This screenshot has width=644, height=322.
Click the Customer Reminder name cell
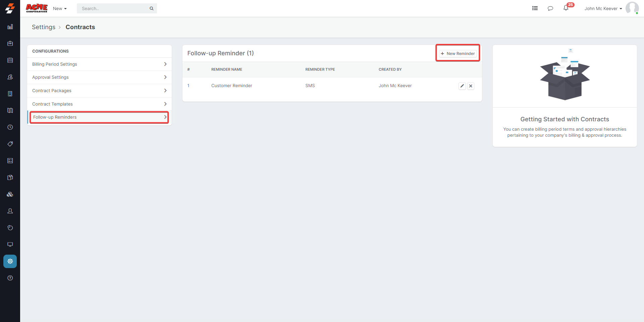[232, 86]
